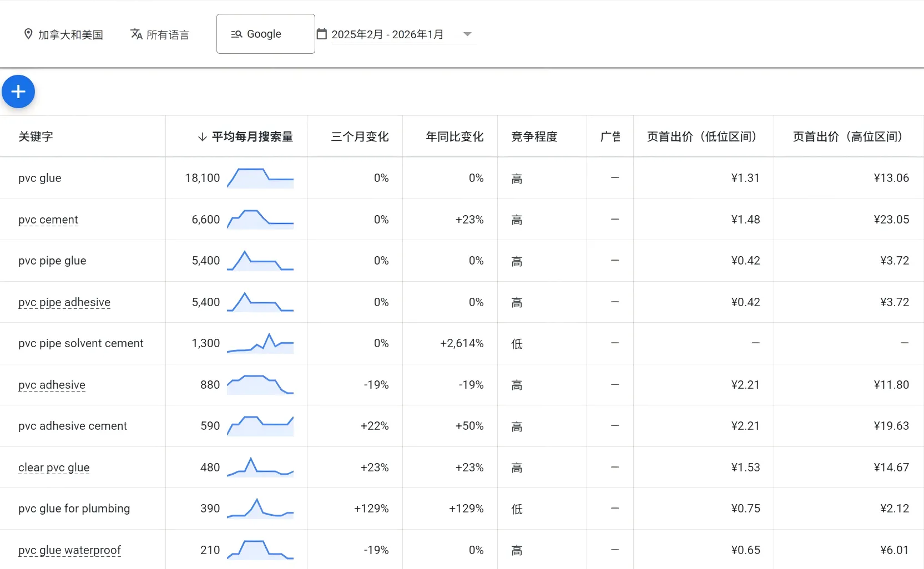
Task: Click the trend chart for pvc glue
Action: [260, 178]
